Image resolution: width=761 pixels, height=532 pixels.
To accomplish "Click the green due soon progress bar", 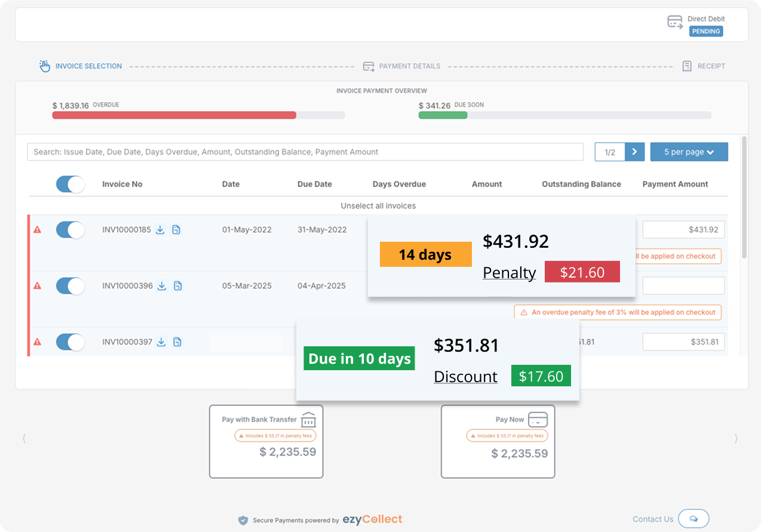I will pos(443,115).
